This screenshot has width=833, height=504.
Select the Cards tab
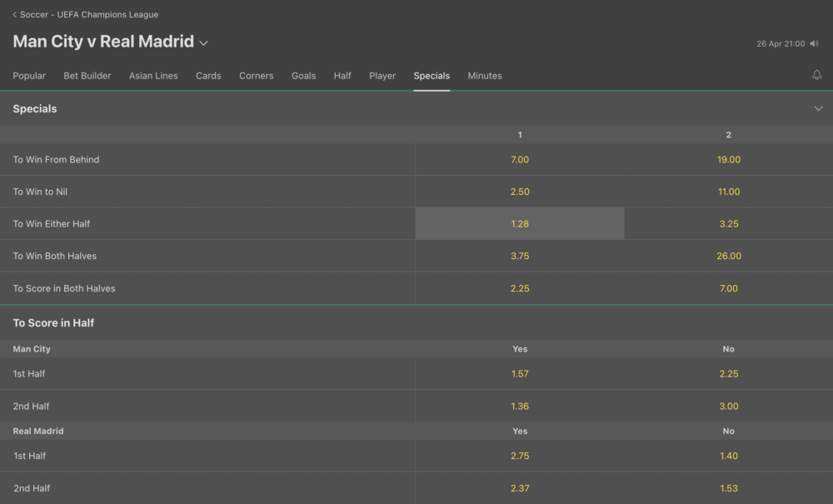coord(208,76)
